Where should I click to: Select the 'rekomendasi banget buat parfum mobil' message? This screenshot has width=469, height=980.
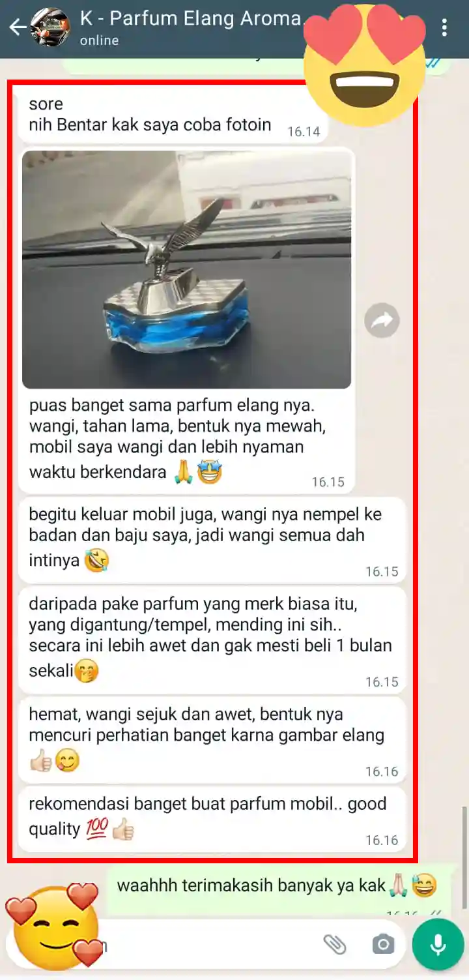pos(212,818)
